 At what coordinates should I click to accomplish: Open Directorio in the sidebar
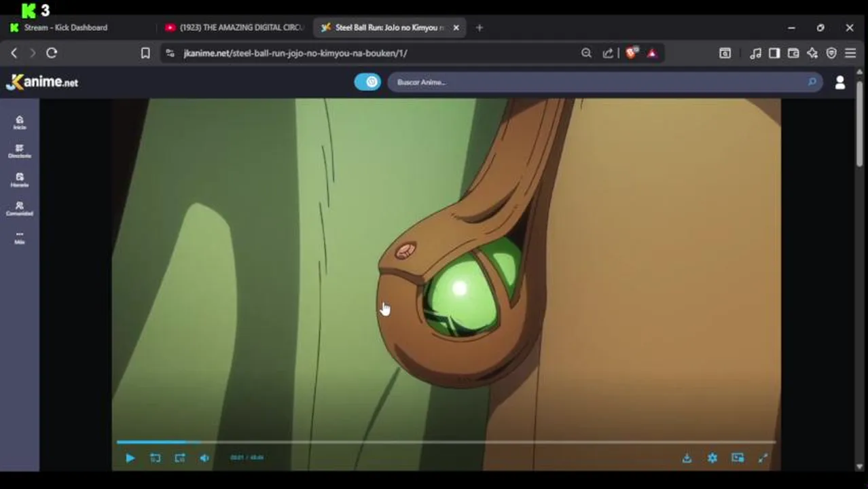click(20, 151)
